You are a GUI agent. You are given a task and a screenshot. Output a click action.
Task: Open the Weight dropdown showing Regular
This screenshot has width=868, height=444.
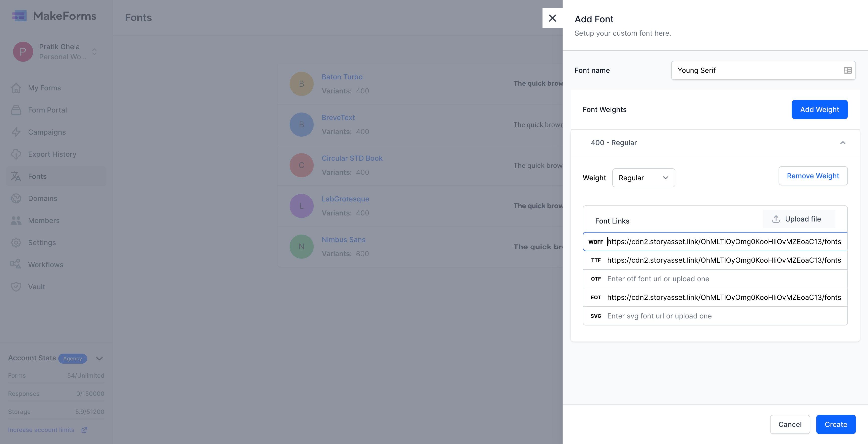click(643, 178)
